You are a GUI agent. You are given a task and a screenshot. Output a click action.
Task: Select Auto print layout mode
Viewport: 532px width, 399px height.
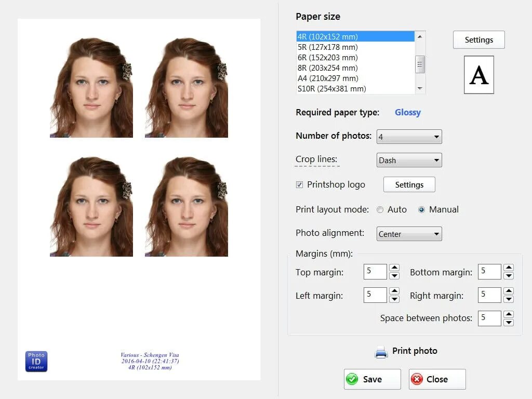pyautogui.click(x=380, y=210)
